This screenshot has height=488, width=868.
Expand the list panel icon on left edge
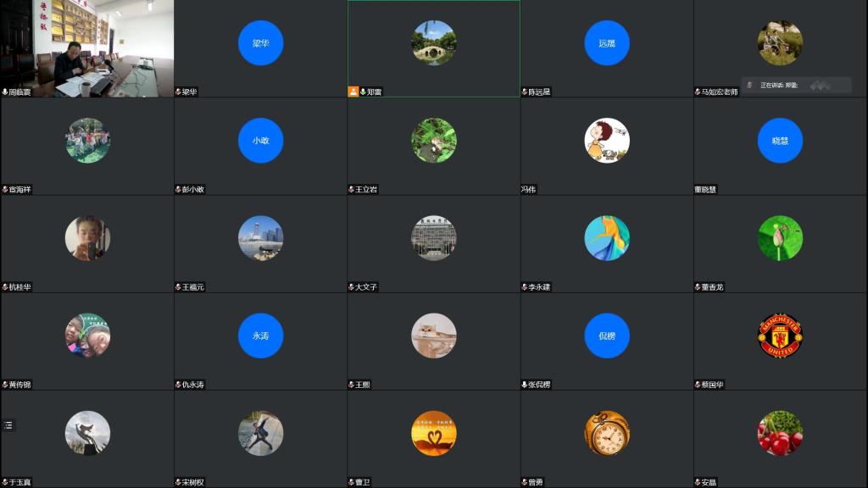(x=8, y=425)
